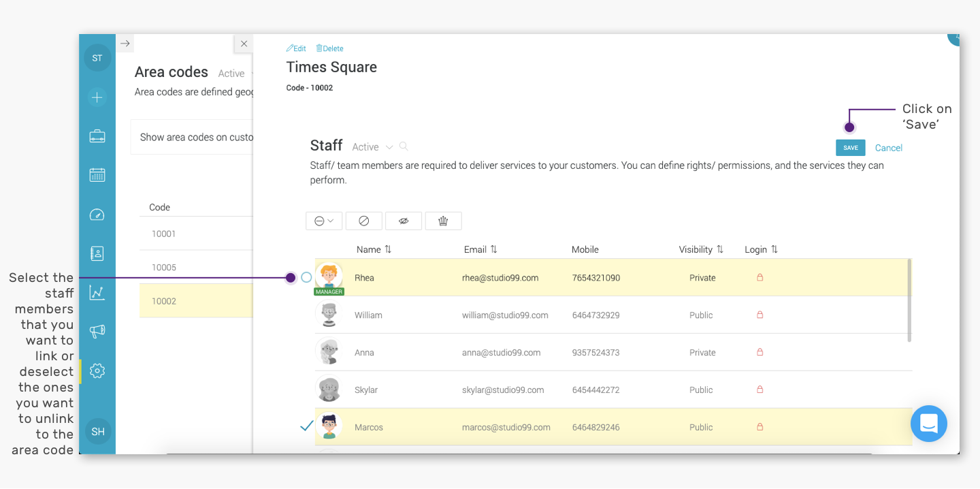Click the plus add icon in sidebar
Image resolution: width=980 pixels, height=489 pixels.
(97, 97)
